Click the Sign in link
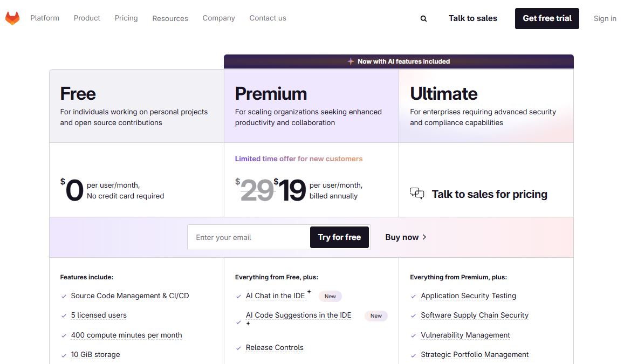This screenshot has height=364, width=624. pos(605,18)
